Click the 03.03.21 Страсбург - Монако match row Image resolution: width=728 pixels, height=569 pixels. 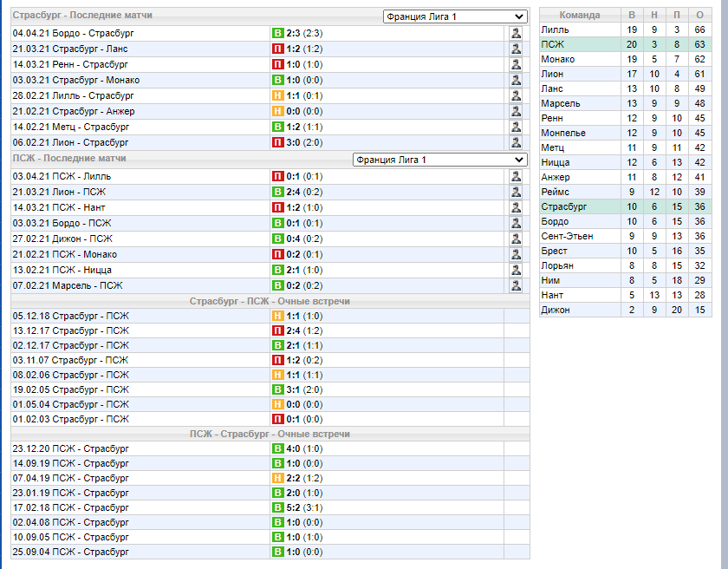pyautogui.click(x=270, y=80)
